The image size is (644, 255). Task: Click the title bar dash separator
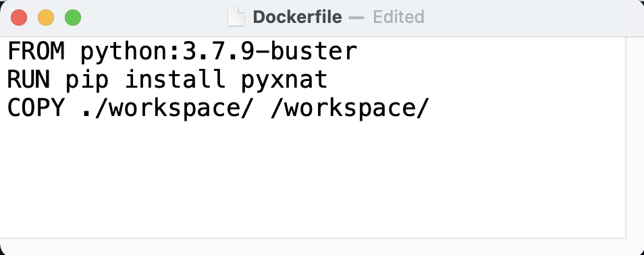pos(356,18)
